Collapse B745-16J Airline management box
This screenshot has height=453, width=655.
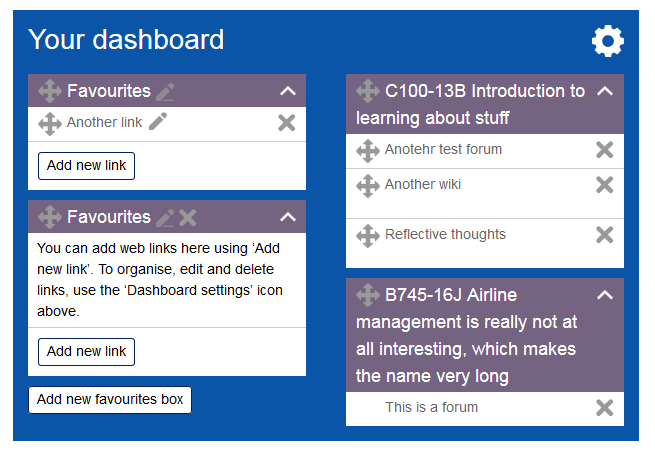(605, 295)
